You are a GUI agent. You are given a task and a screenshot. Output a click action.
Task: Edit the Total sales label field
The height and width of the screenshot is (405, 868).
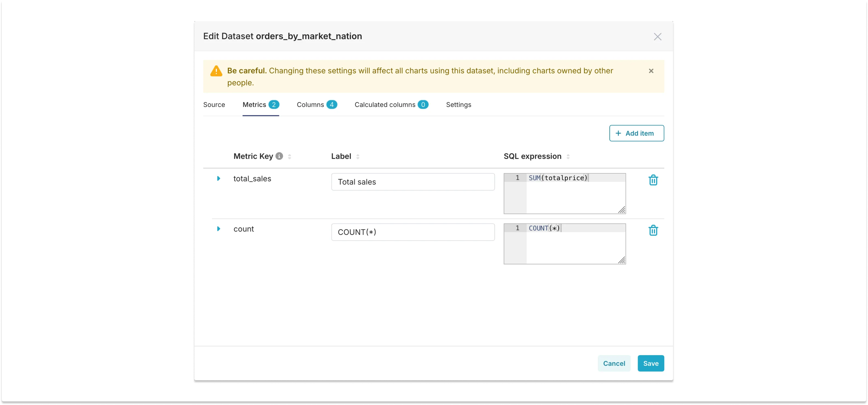coord(413,182)
